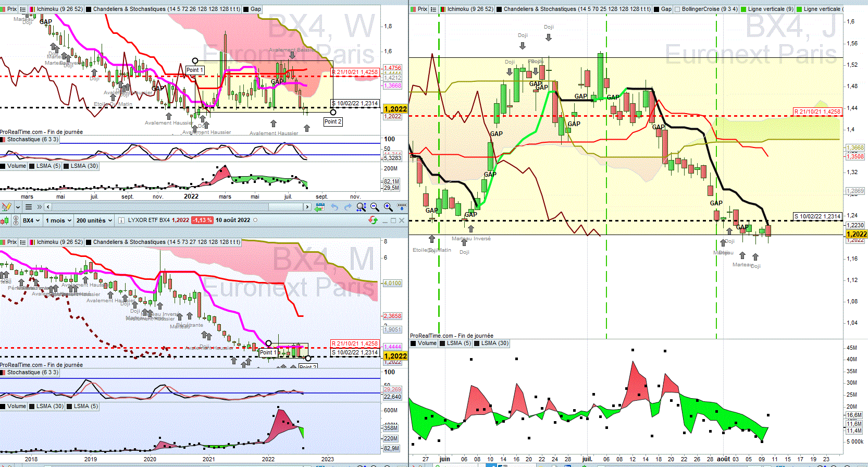This screenshot has height=467, width=868.
Task: Open Chandeliers & Stochastiques label on daily chart
Action: coord(577,9)
